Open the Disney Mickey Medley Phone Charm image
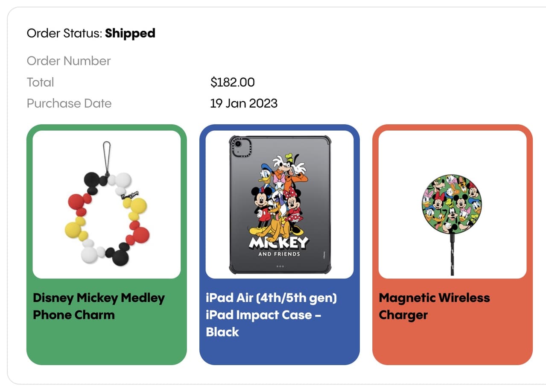Viewport: 546px width, 392px height. click(x=107, y=205)
